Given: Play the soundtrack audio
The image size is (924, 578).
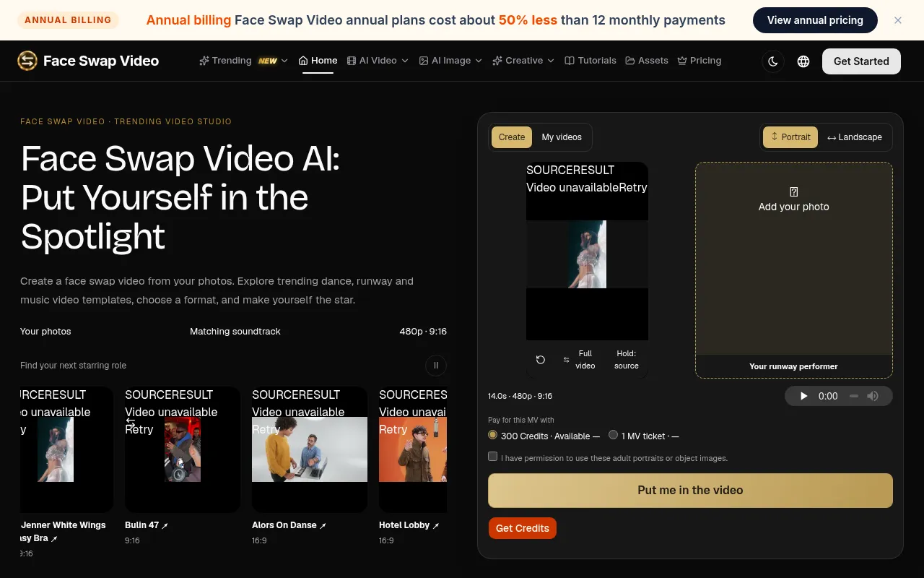Looking at the screenshot, I should click(803, 396).
